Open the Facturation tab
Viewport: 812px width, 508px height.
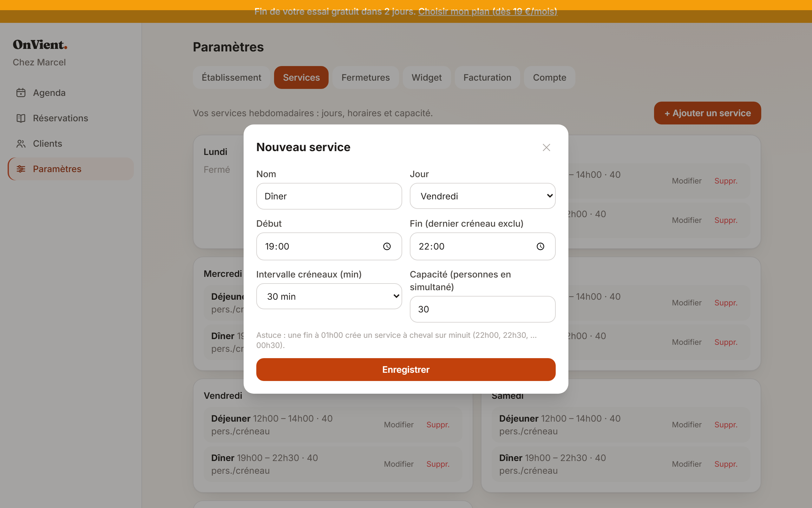(x=487, y=77)
